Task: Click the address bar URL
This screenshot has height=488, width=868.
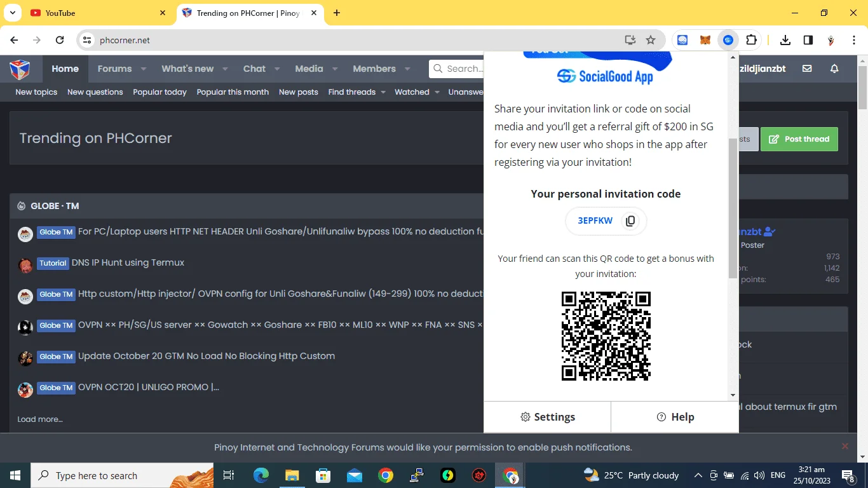Action: (x=125, y=40)
